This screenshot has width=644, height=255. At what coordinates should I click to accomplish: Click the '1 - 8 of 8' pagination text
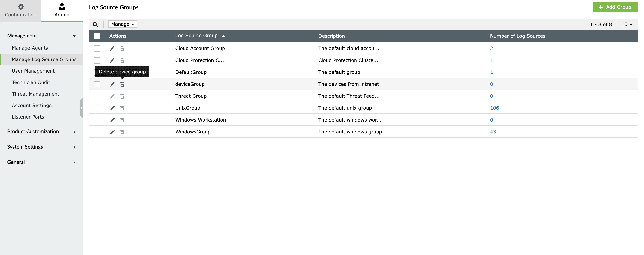tap(601, 24)
